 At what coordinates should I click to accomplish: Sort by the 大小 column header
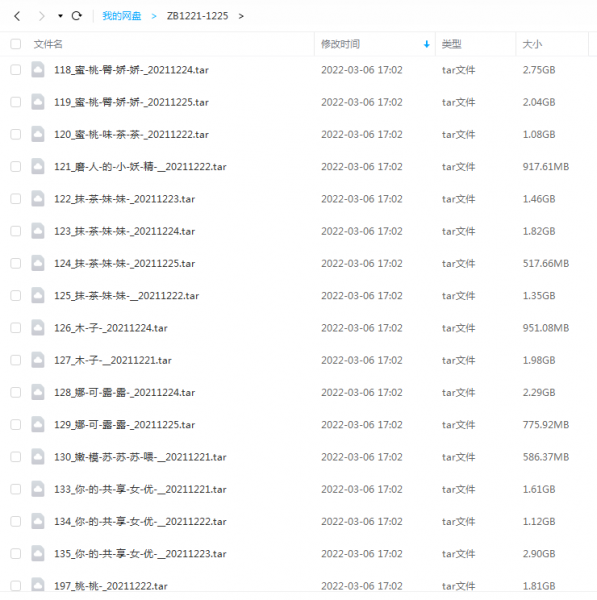click(532, 44)
